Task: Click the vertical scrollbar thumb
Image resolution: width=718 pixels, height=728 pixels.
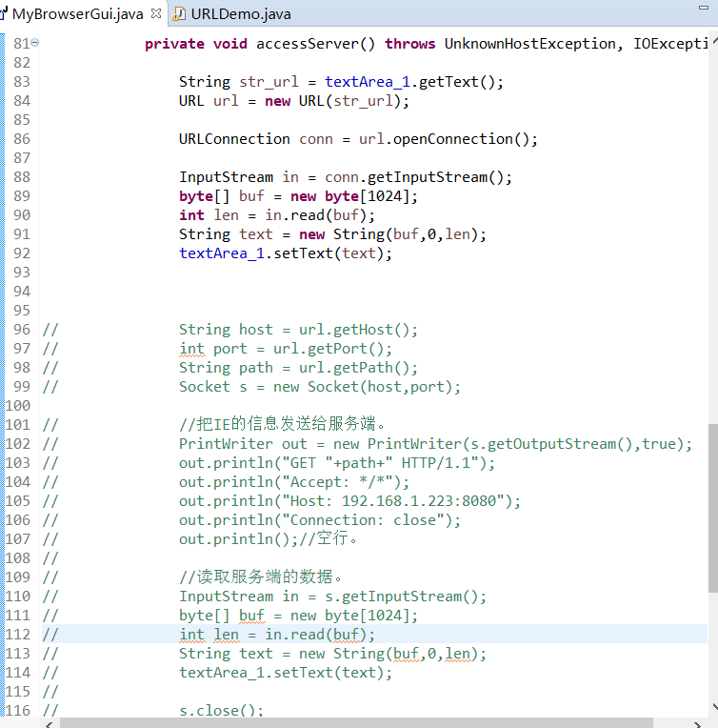Action: click(x=713, y=508)
